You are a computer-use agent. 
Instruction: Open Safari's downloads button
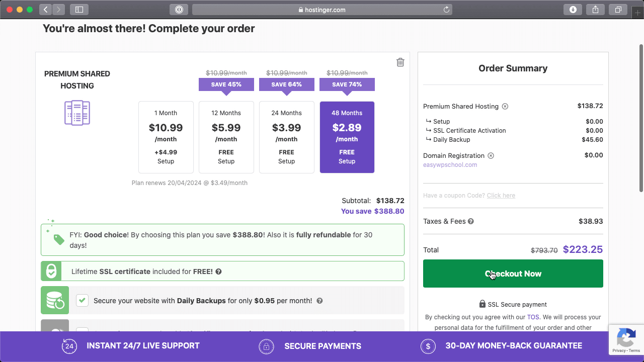[x=573, y=9]
